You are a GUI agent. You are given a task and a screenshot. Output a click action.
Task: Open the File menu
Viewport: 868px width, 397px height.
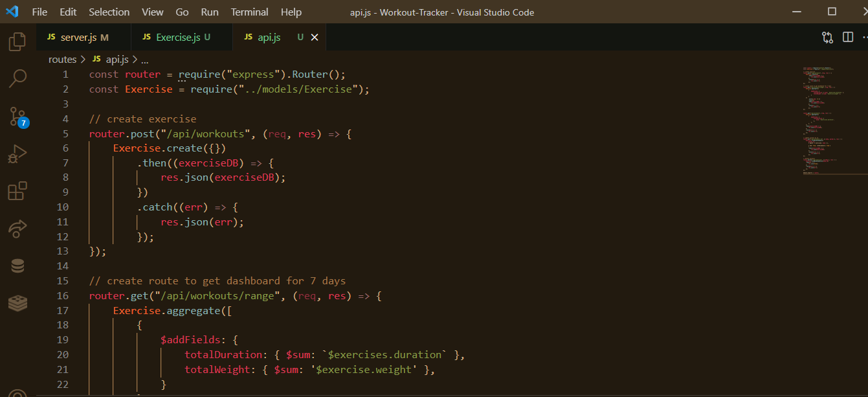click(39, 12)
